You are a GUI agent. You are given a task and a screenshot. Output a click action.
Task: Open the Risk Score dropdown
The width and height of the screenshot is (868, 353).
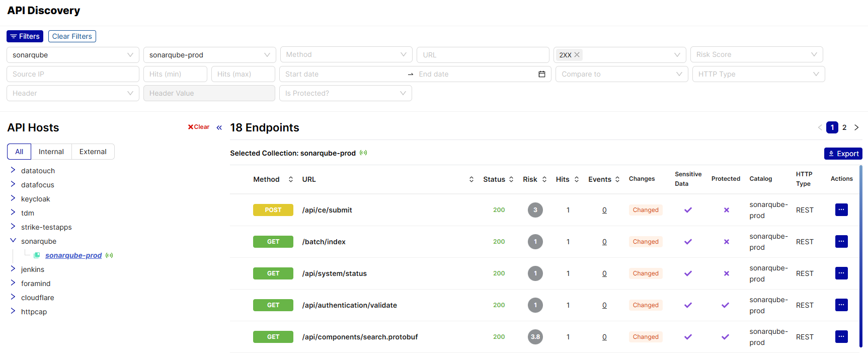pos(756,54)
